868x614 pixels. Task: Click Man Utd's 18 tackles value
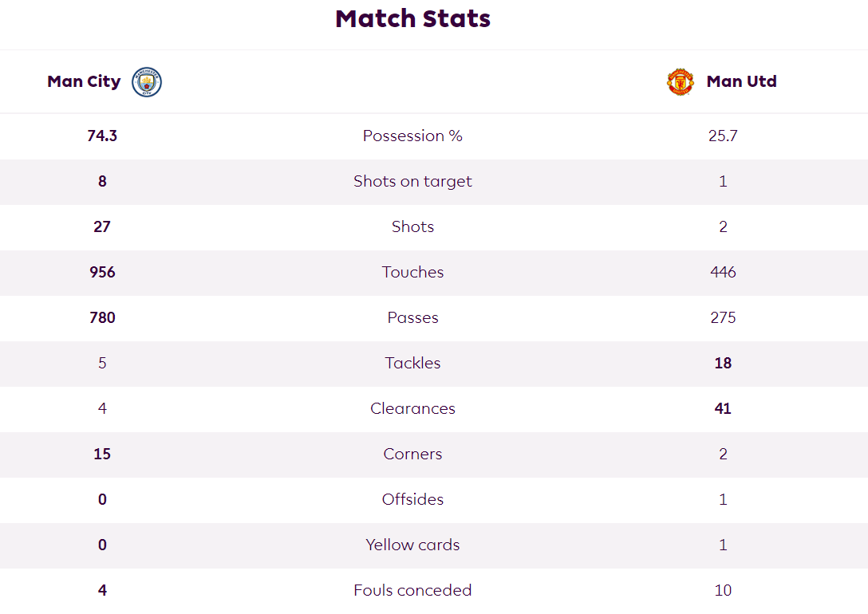(723, 363)
